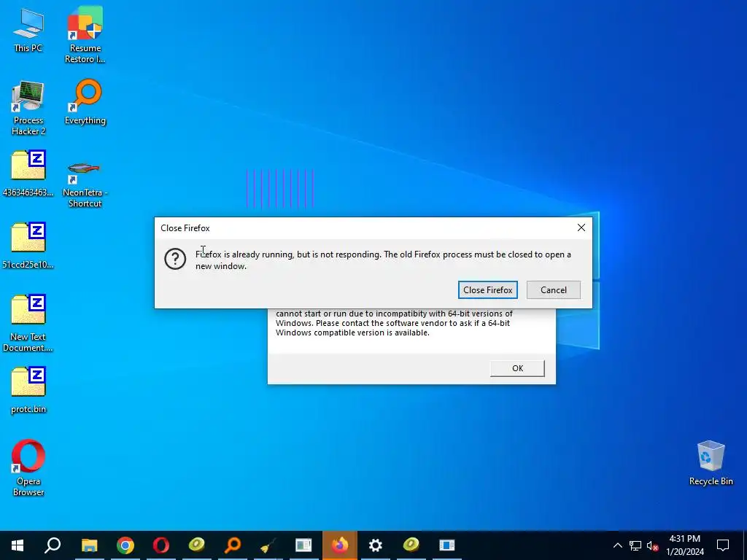Open the muted volume tray icon

pos(652,545)
